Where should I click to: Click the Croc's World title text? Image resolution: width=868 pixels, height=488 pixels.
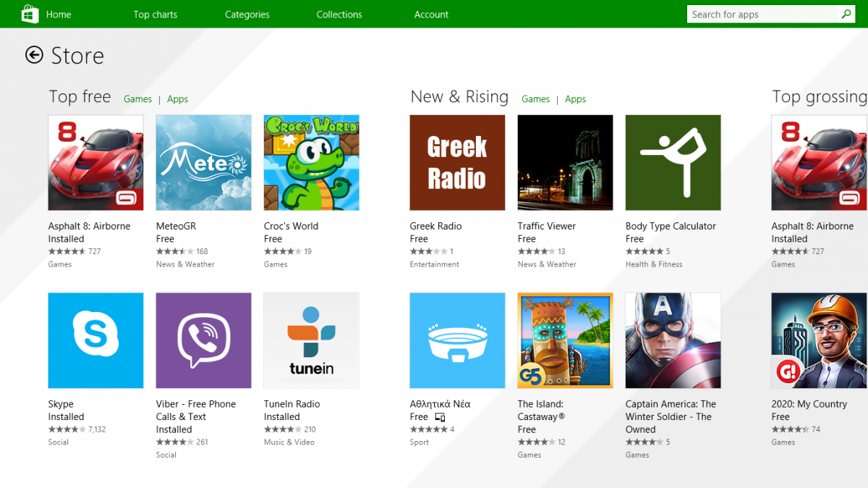[291, 226]
